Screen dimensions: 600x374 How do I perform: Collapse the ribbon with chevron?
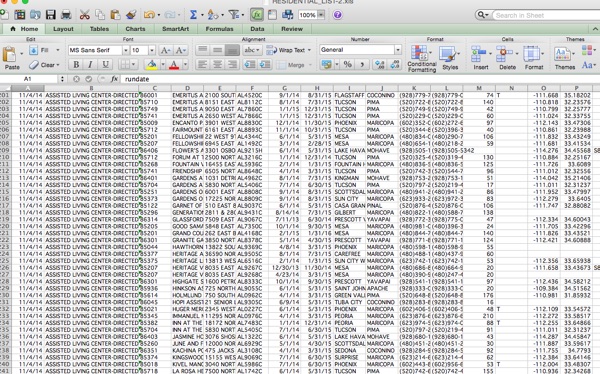[x=595, y=29]
